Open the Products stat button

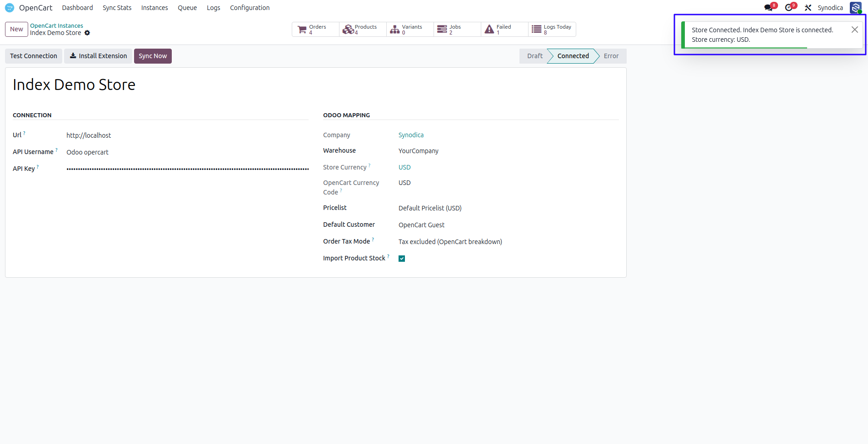point(363,29)
